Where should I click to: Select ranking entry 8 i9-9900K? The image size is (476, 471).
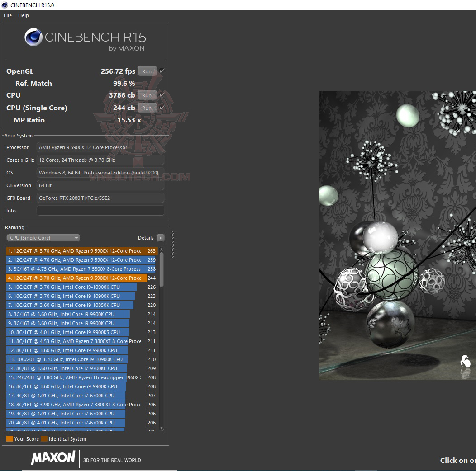pyautogui.click(x=81, y=314)
